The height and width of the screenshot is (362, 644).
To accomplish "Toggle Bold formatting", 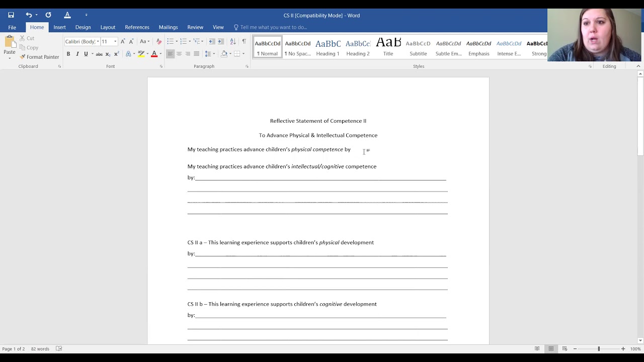I will click(x=68, y=54).
